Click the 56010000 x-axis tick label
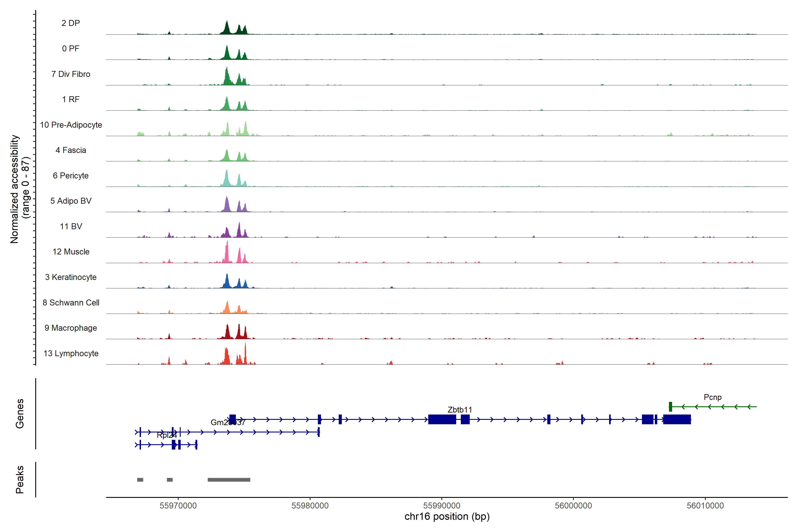This screenshot has height=532, width=798. [x=705, y=506]
